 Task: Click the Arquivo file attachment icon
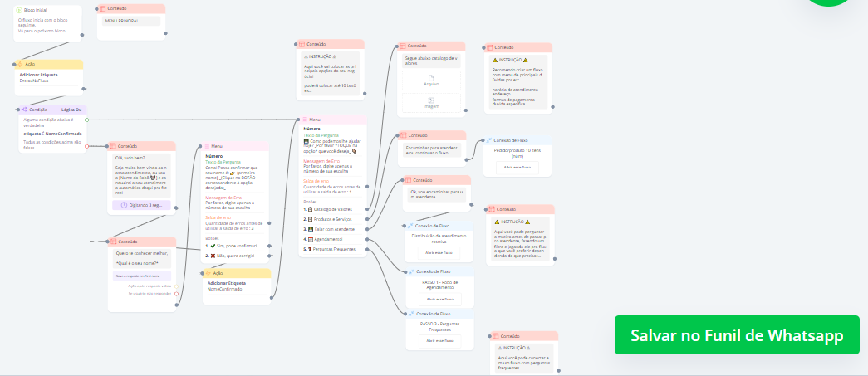point(431,77)
